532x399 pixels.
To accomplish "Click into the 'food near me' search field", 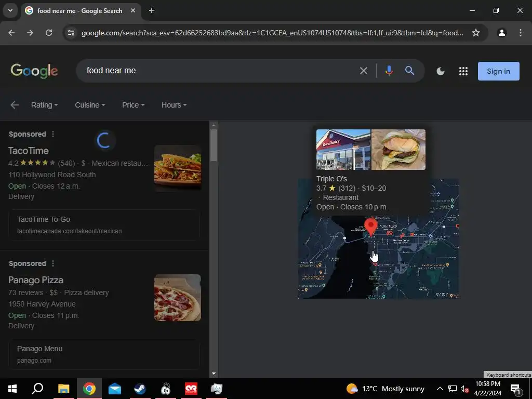I will (217, 71).
